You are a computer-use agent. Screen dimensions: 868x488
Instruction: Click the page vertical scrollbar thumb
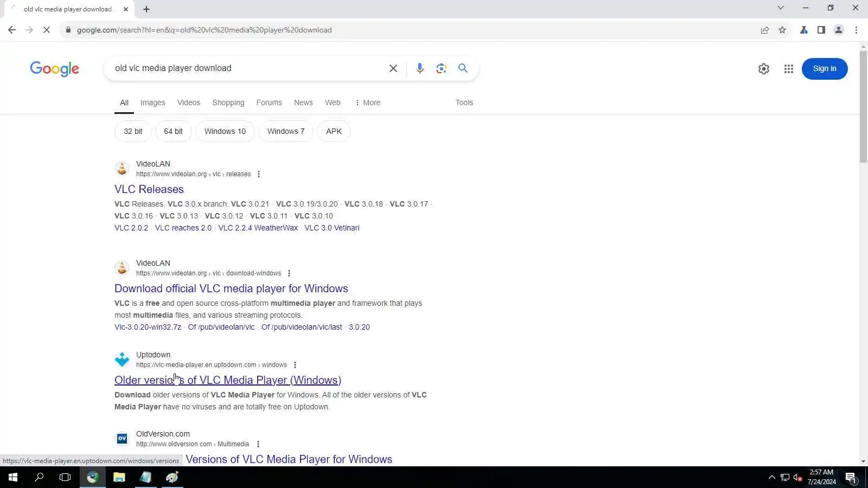point(863,106)
